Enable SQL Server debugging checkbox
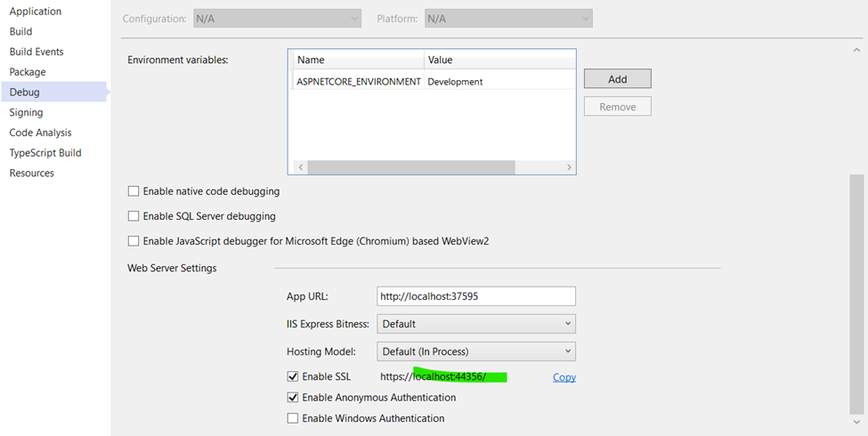868x436 pixels. point(134,216)
